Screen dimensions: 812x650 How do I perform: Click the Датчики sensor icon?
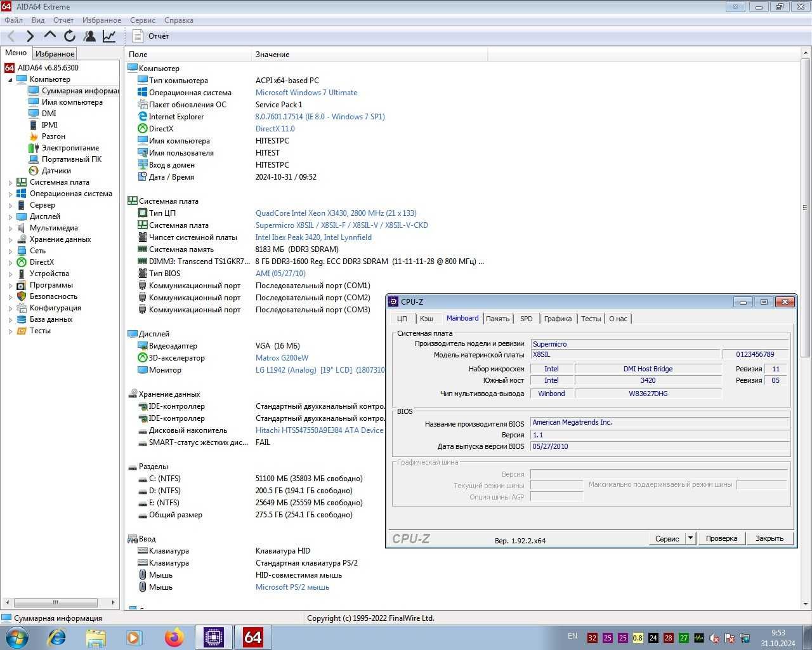(34, 171)
